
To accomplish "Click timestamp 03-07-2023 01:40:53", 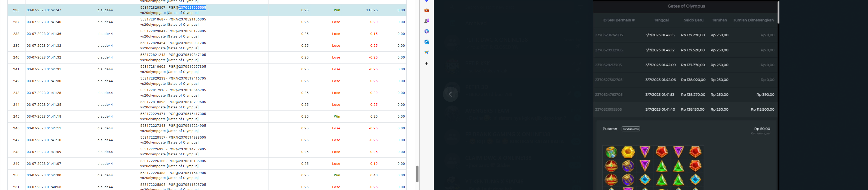I will [44, 187].
